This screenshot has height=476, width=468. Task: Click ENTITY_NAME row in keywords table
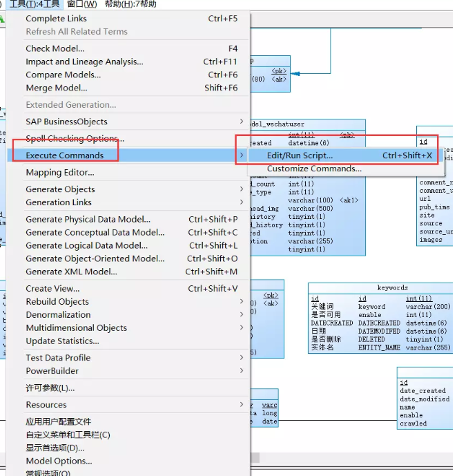[380, 348]
